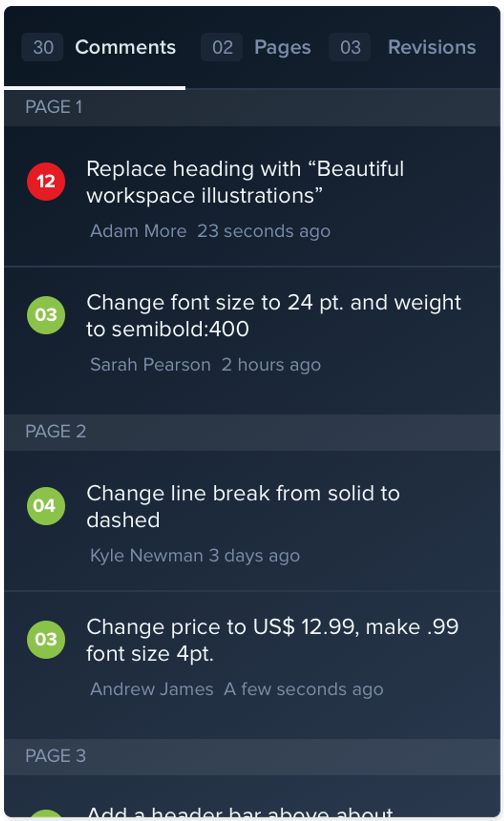Open the Revisions tab
This screenshot has width=504, height=821.
pyautogui.click(x=432, y=47)
